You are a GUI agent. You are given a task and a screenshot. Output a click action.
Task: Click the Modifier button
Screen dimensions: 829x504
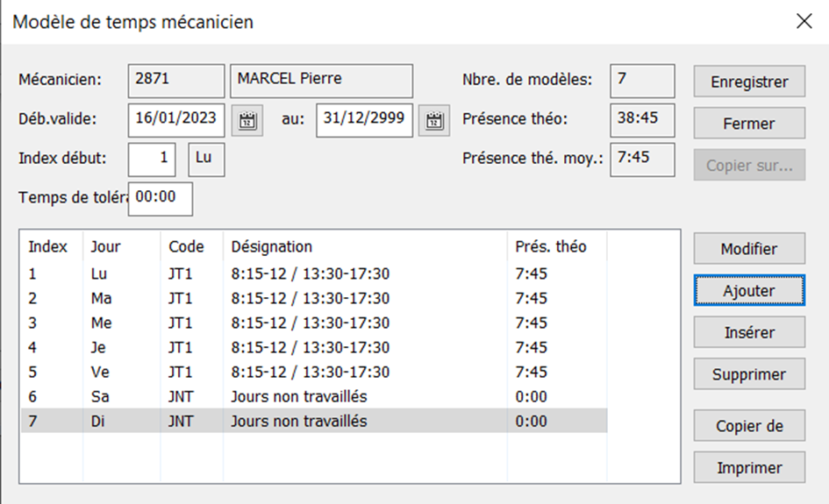point(749,248)
